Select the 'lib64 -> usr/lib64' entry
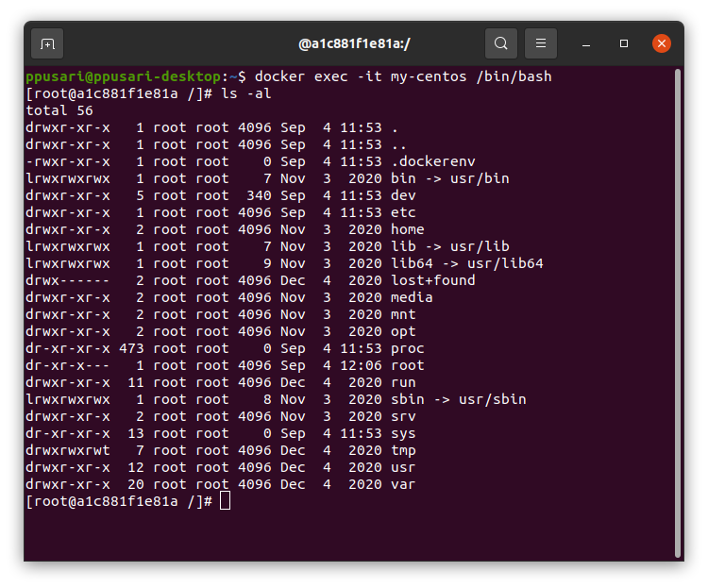This screenshot has width=708, height=588. coord(467,263)
